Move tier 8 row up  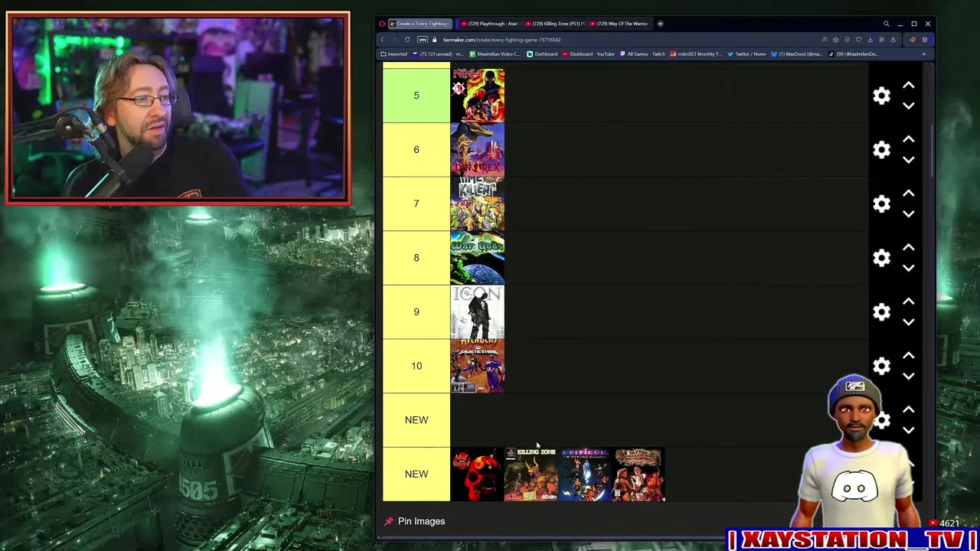pyautogui.click(x=908, y=248)
